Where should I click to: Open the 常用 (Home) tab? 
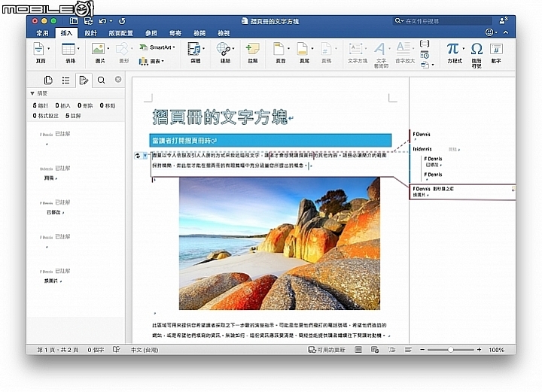point(42,33)
